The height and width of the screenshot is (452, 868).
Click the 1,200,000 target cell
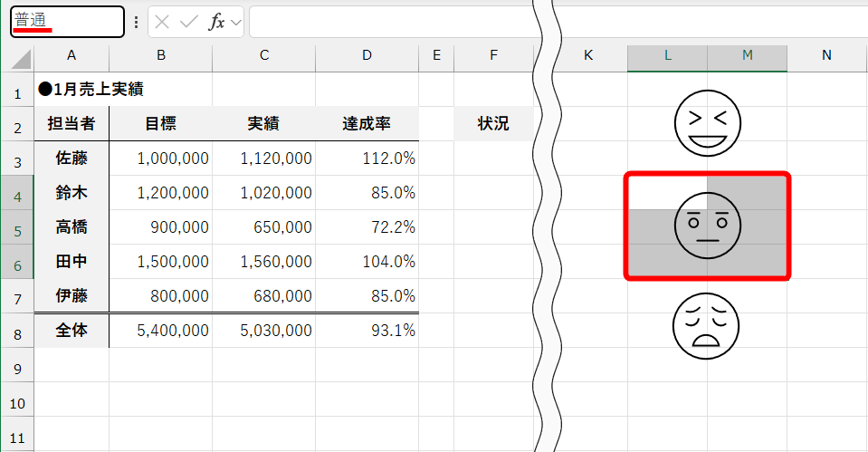point(160,193)
